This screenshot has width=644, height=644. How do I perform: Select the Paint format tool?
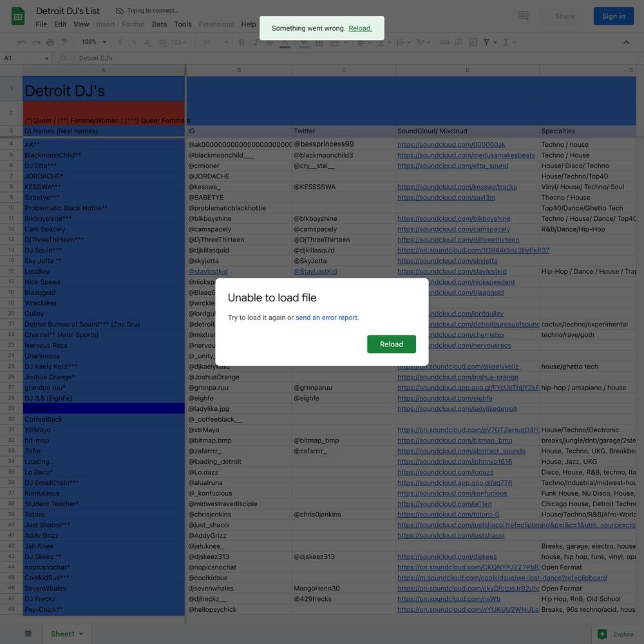pyautogui.click(x=64, y=43)
